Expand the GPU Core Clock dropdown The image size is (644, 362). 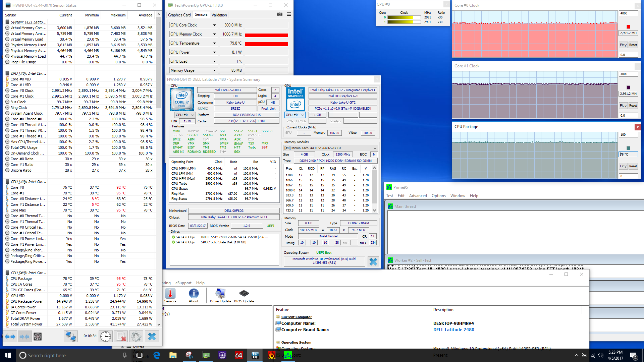pyautogui.click(x=214, y=25)
